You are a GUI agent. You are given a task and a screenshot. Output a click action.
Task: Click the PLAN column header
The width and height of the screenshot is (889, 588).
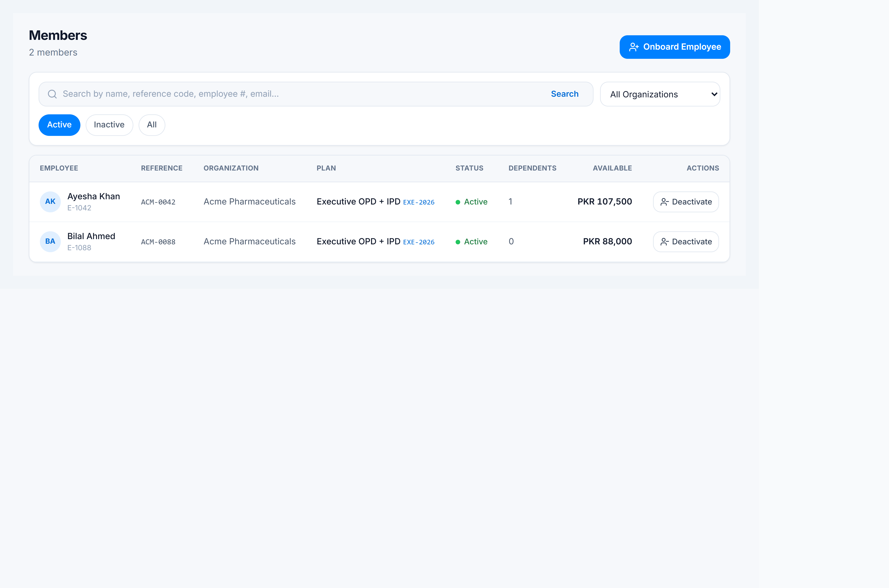tap(326, 168)
